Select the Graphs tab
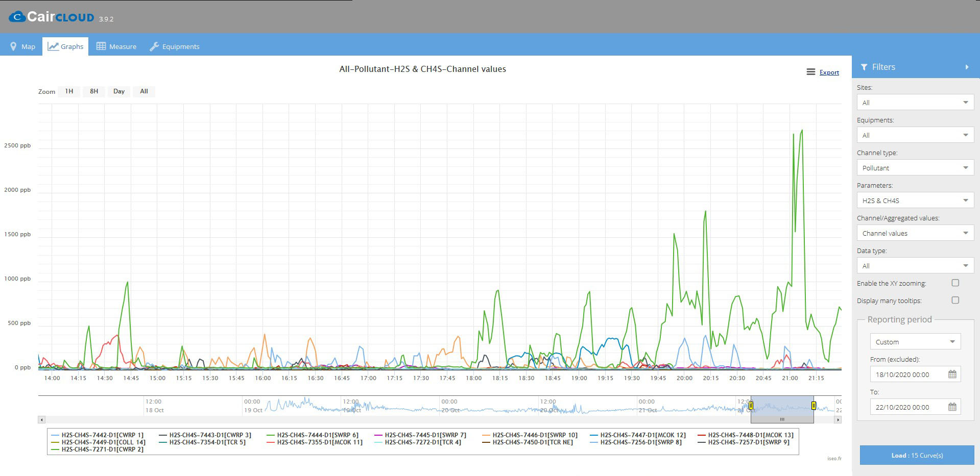Image resolution: width=980 pixels, height=476 pixels. point(65,46)
